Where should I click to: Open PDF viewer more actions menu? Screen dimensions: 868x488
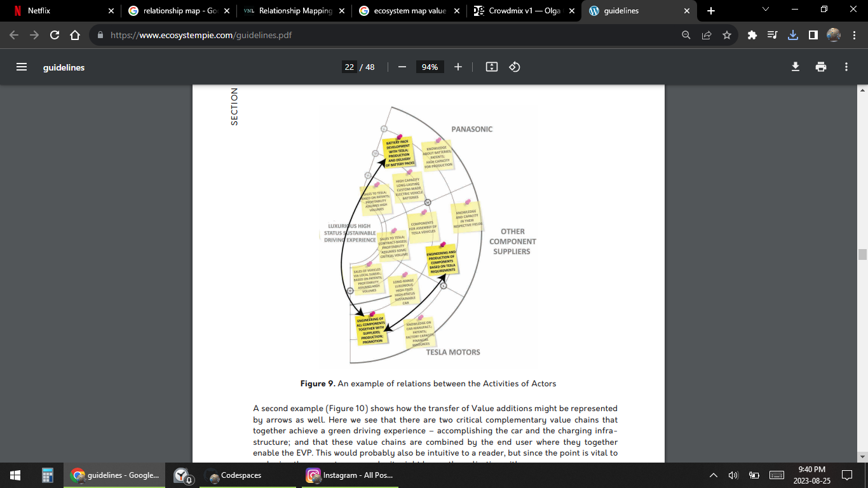click(846, 67)
